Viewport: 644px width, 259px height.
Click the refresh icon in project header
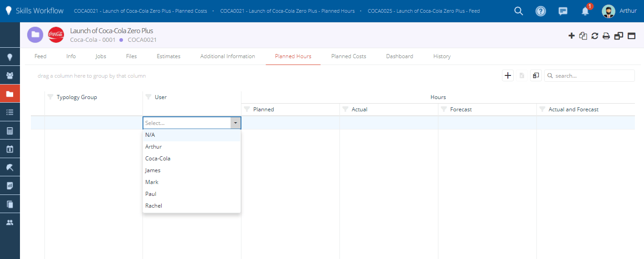coord(595,36)
